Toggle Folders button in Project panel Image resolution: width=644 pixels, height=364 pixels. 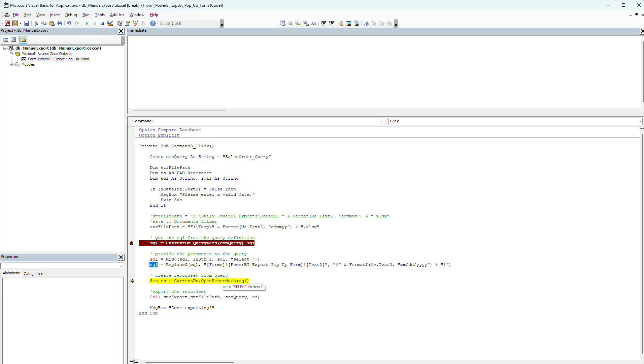(x=23, y=40)
